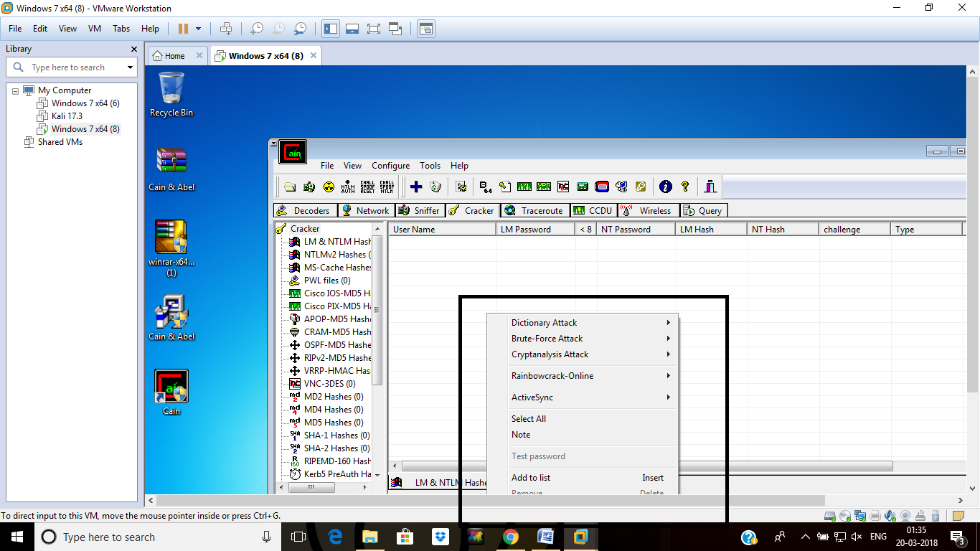Image resolution: width=980 pixels, height=551 pixels.
Task: Open the Cain Configure menu
Action: click(x=391, y=166)
